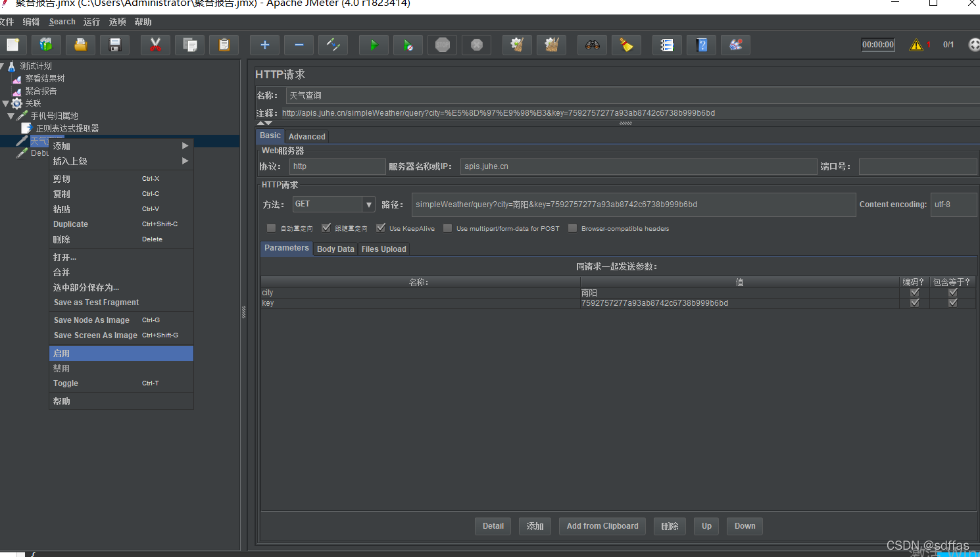Click the Up button
Screen dimensions: 980x557
pos(706,526)
